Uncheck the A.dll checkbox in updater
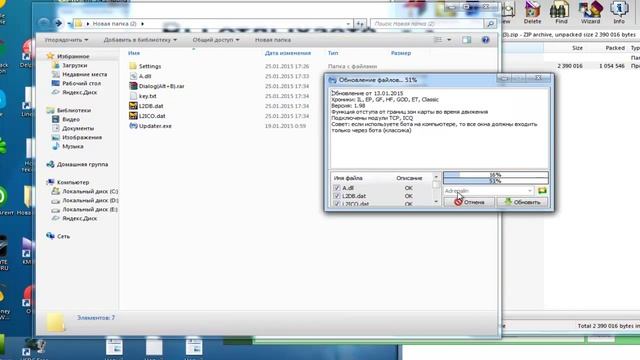 click(x=337, y=188)
